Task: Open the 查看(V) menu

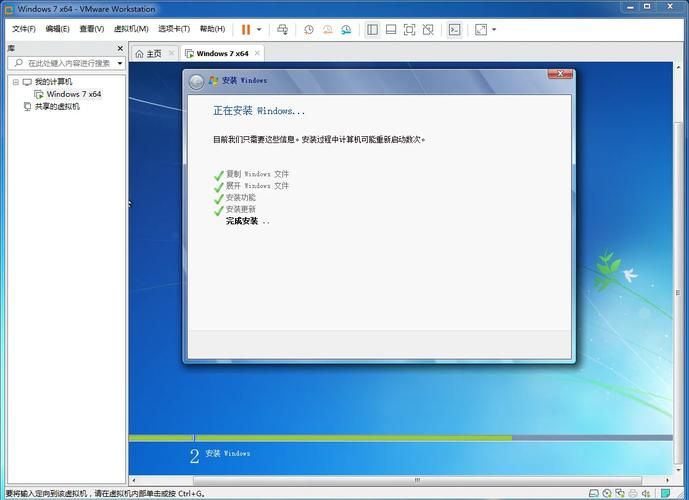Action: 91,29
